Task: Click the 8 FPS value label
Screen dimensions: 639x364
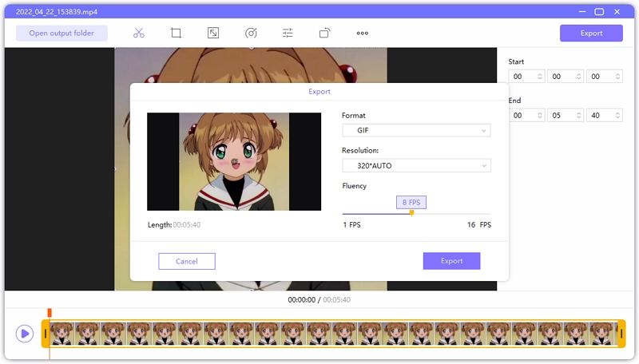Action: coord(411,203)
